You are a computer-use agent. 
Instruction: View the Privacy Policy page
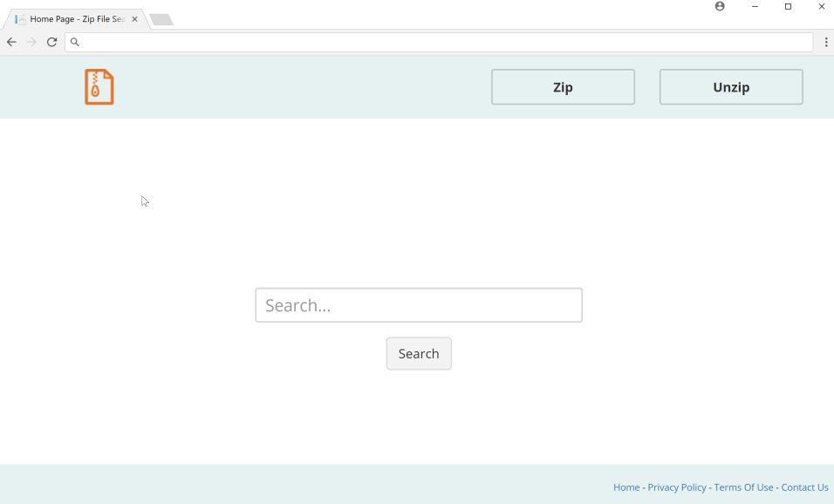(x=677, y=487)
